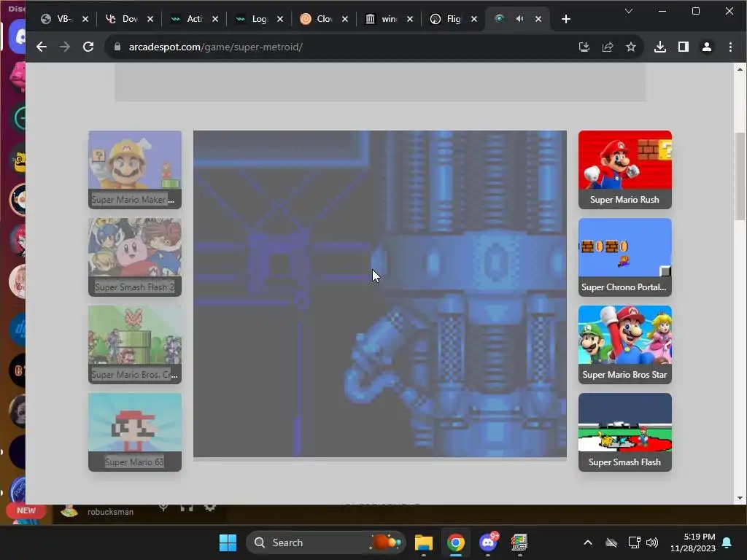Close the Dov tab
The width and height of the screenshot is (747, 560).
(x=150, y=19)
